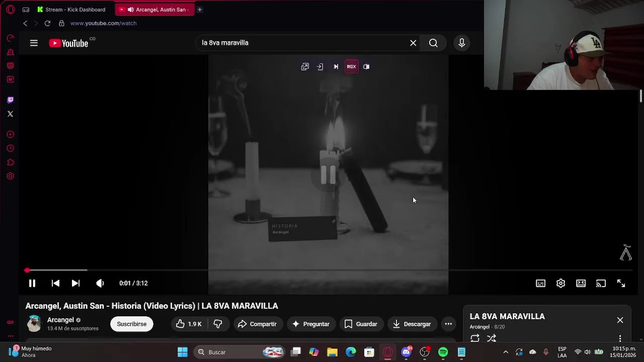Image resolution: width=644 pixels, height=362 pixels.
Task: Mute the video volume
Action: (100, 284)
